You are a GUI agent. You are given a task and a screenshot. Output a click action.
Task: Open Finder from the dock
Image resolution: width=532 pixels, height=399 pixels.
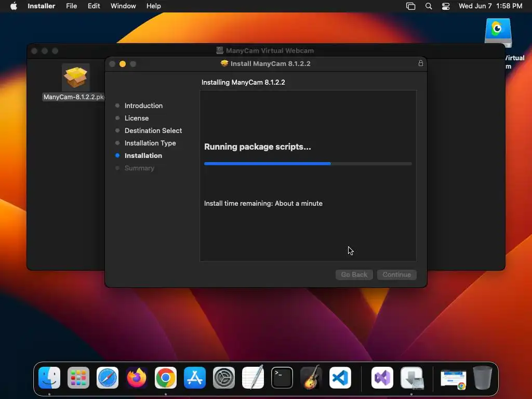49,378
